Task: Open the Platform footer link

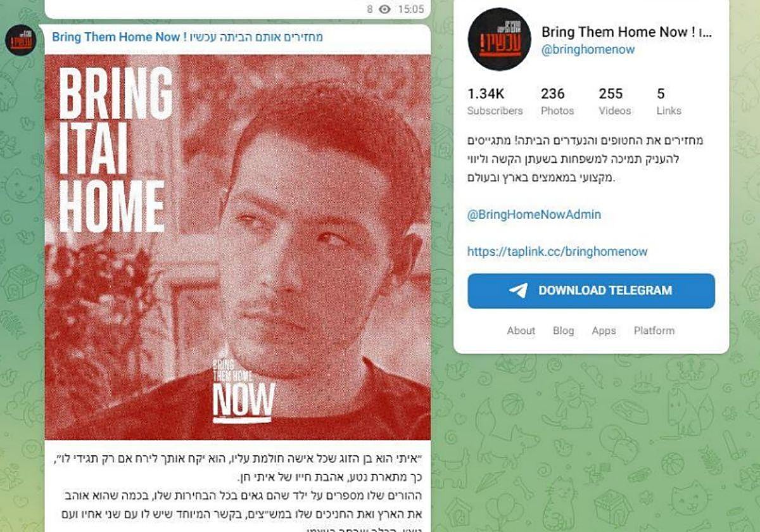Action: [x=654, y=331]
